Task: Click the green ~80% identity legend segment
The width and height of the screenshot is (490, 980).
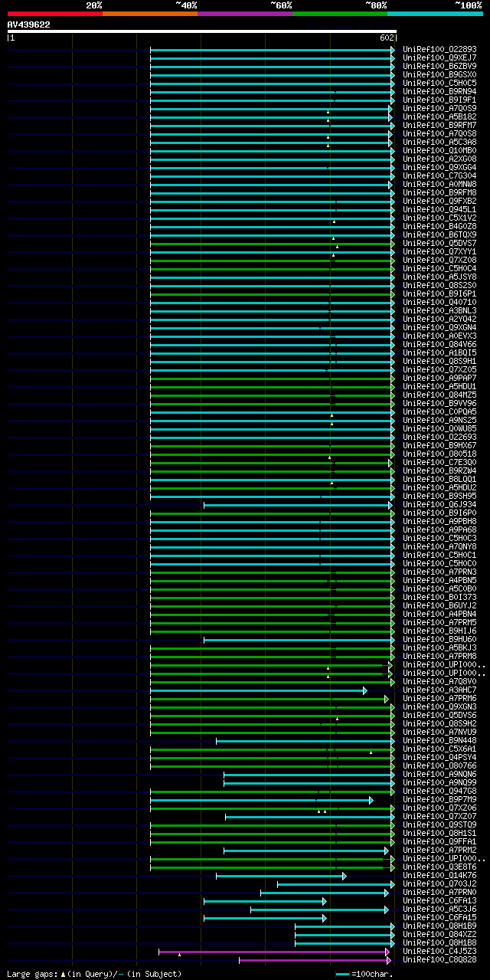Action: pyautogui.click(x=340, y=14)
